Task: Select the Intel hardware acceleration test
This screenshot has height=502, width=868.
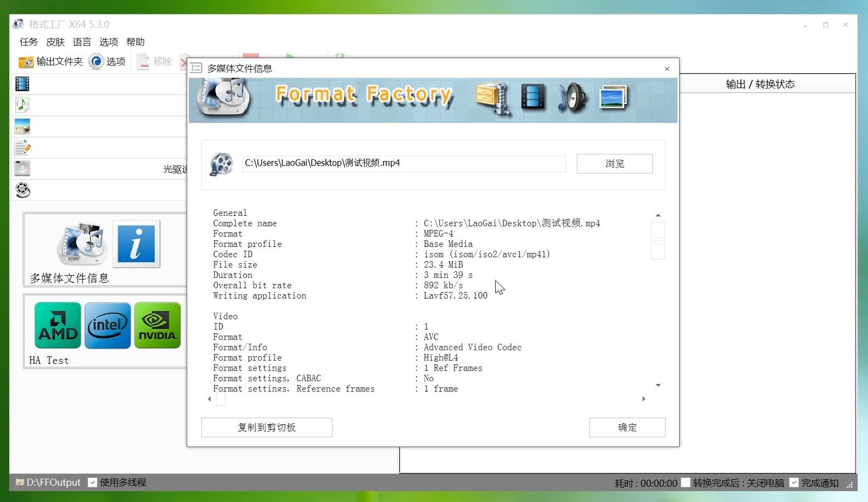Action: click(108, 325)
